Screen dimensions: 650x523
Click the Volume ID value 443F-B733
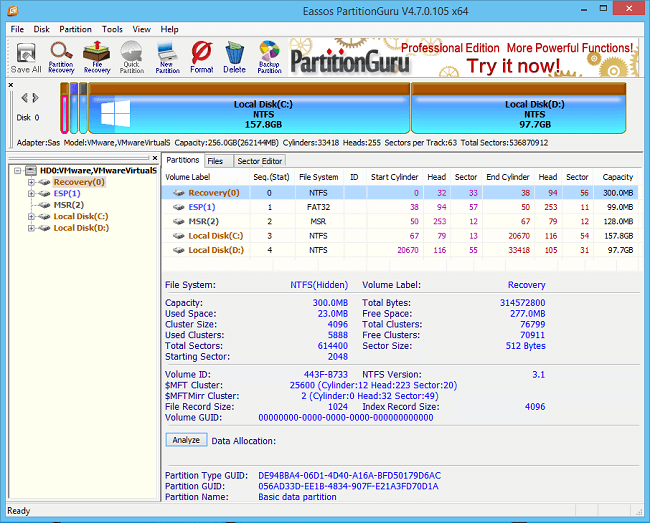point(325,375)
